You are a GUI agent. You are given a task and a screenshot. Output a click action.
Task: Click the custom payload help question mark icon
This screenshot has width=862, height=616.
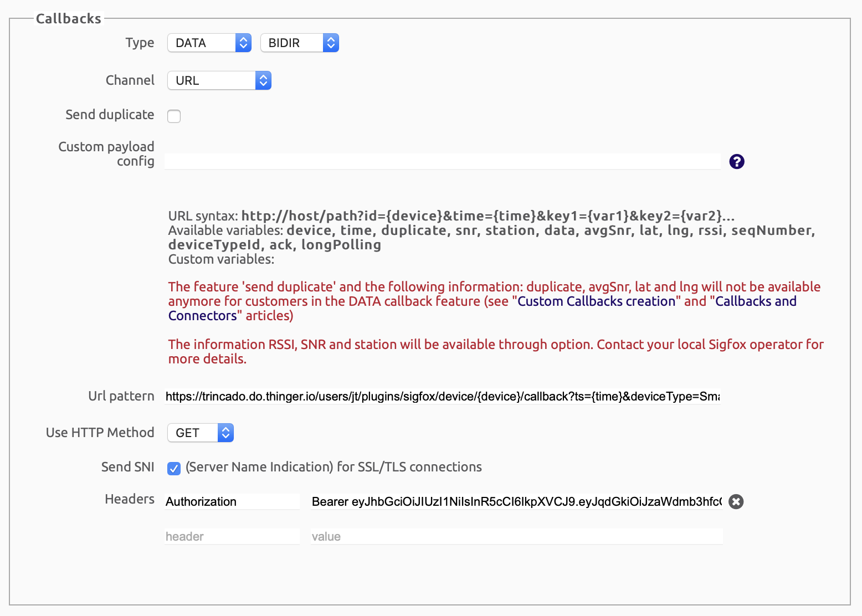tap(736, 161)
